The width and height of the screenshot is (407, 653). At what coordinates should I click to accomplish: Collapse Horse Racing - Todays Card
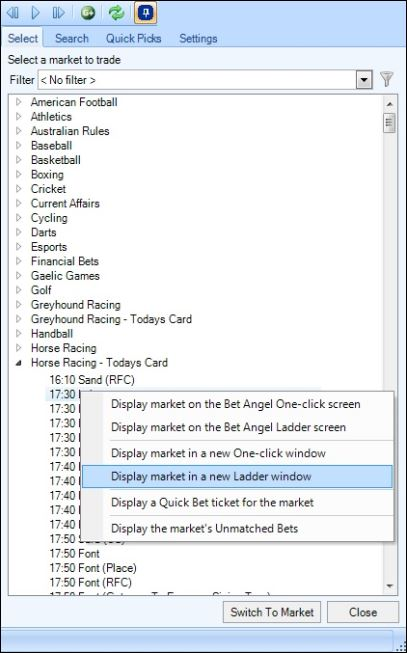[19, 363]
